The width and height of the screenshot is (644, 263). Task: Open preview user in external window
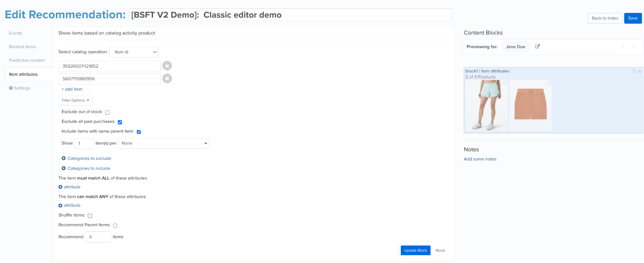pyautogui.click(x=537, y=46)
